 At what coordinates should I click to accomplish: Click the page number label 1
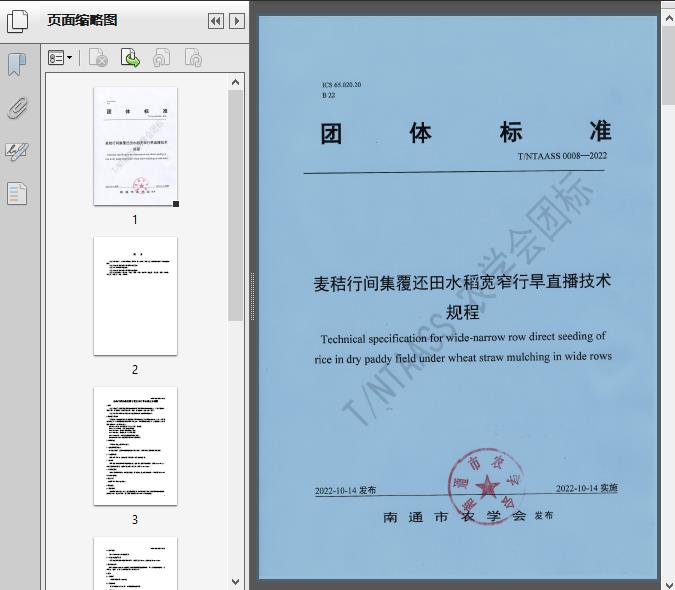coord(135,219)
